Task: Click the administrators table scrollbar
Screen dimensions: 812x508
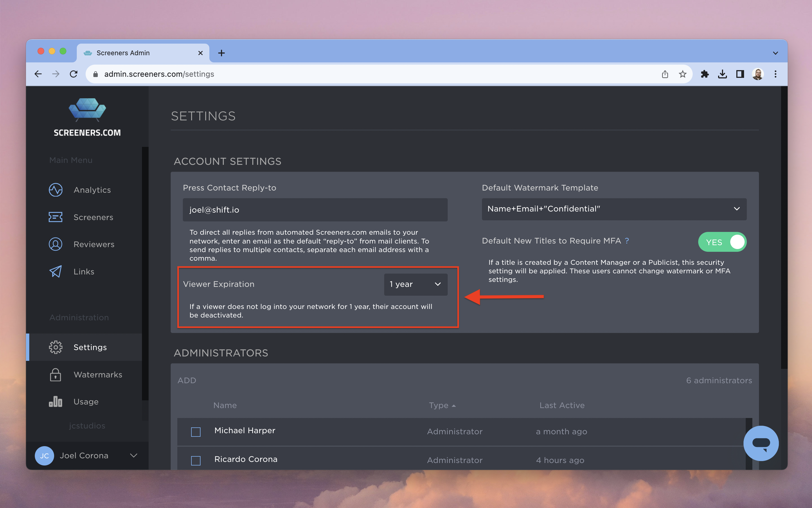Action: (749, 444)
